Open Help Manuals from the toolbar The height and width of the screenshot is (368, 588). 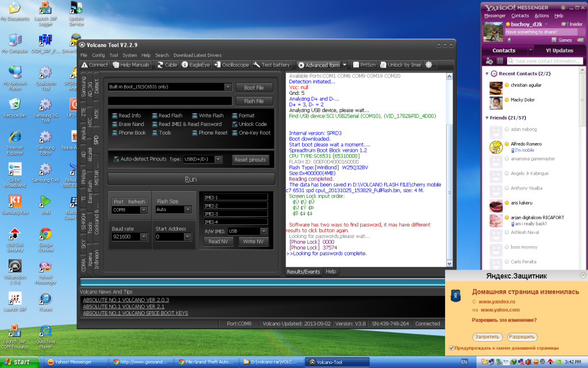coord(131,65)
